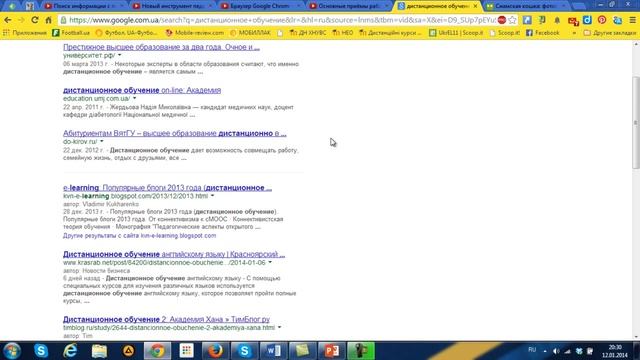Expand dropdown arrow next to do-kirov.ru
Image resolution: width=640 pixels, height=360 pixels.
tap(102, 141)
